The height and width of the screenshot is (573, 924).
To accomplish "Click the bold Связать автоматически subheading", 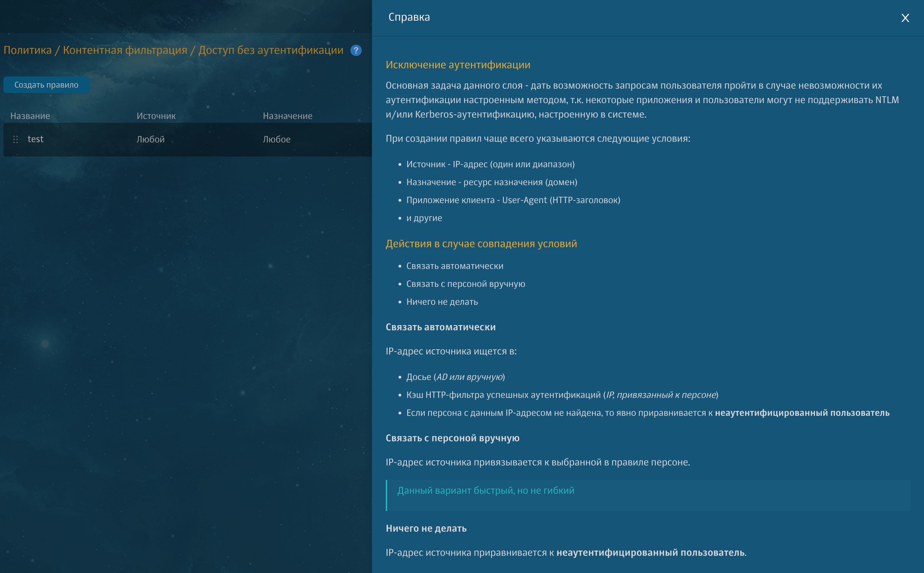I will [440, 327].
